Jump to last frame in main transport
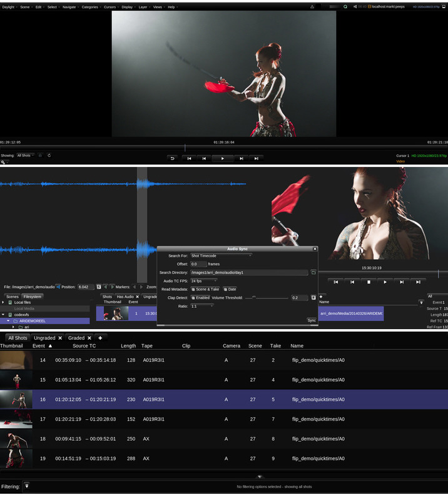 (256, 158)
